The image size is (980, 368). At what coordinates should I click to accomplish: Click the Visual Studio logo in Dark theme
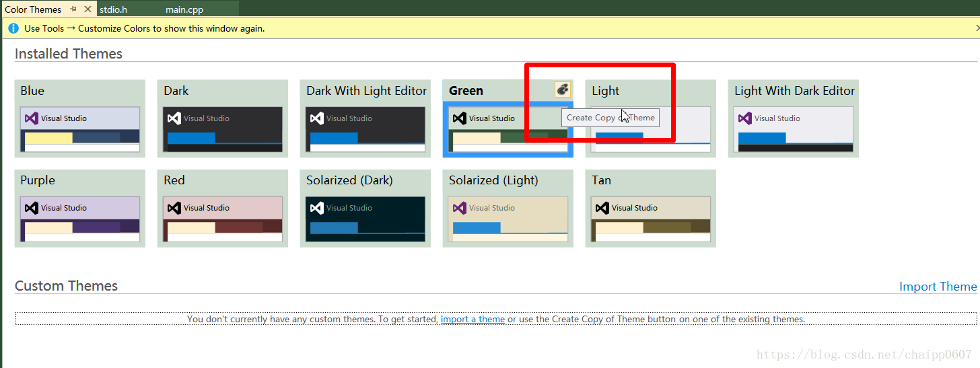(174, 118)
